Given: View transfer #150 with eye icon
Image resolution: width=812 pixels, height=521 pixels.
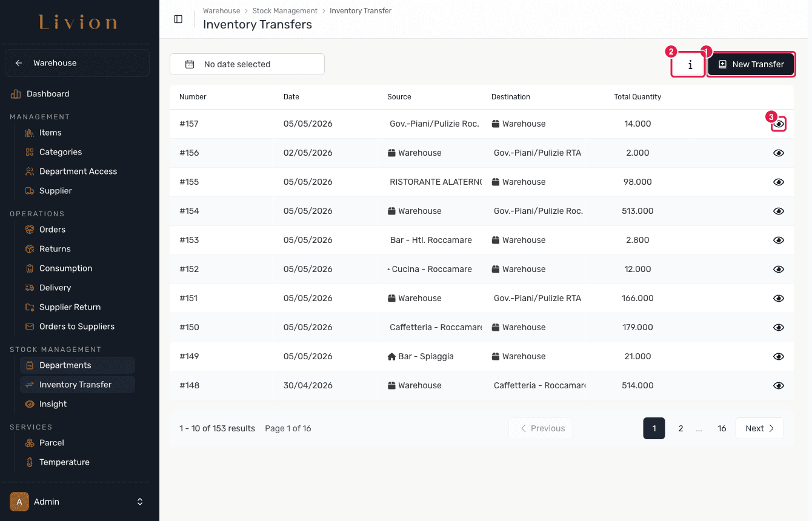Looking at the screenshot, I should (779, 327).
